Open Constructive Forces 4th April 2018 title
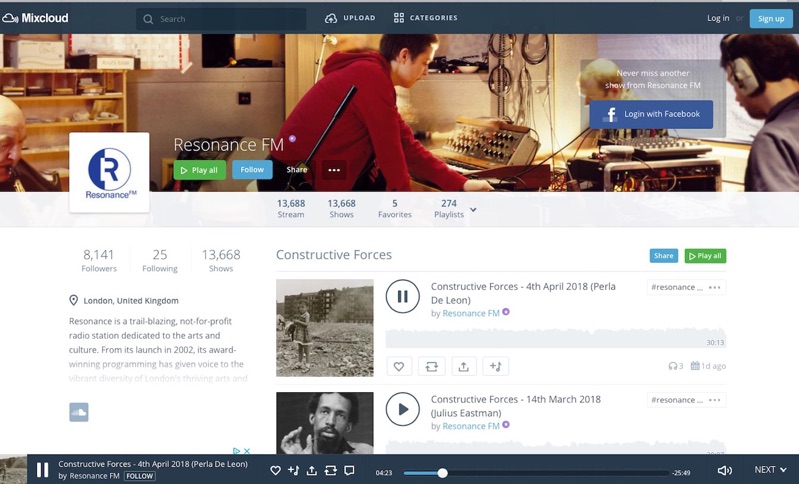The width and height of the screenshot is (799, 484). [523, 293]
